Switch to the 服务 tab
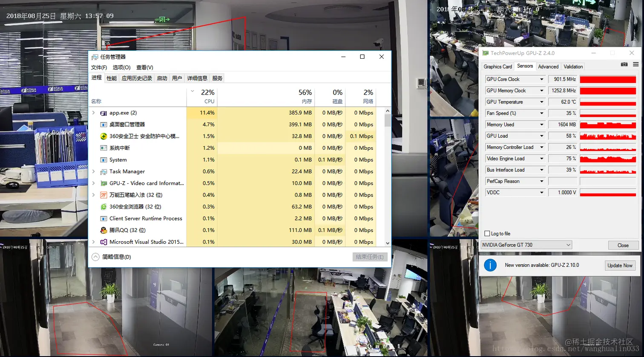Screen dimensions: 644x357 point(217,78)
